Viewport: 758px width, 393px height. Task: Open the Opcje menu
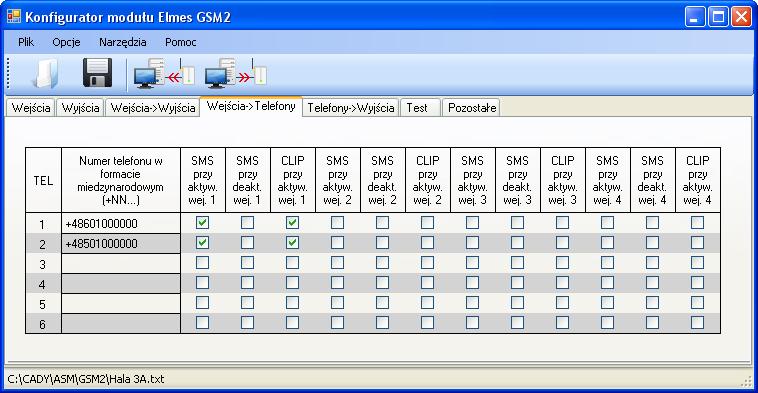pos(66,42)
